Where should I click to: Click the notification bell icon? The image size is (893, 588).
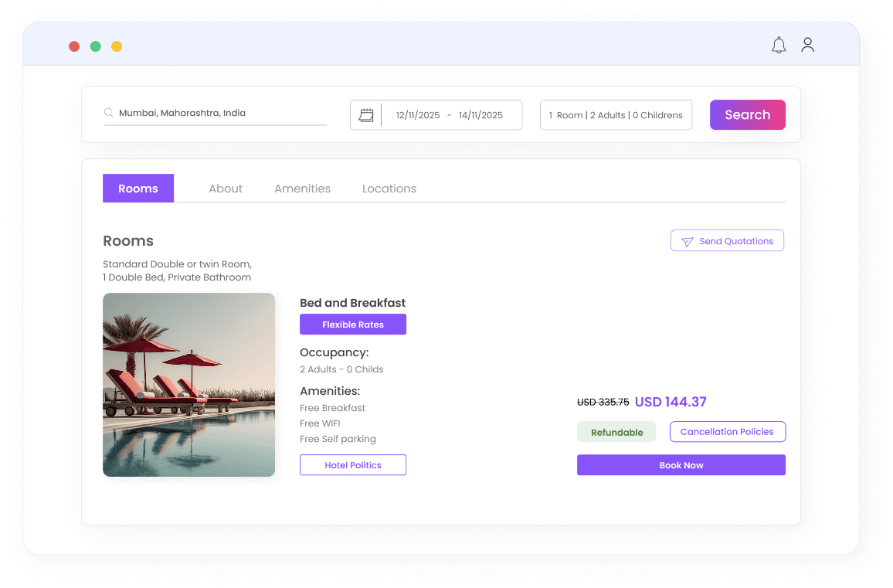coord(779,45)
